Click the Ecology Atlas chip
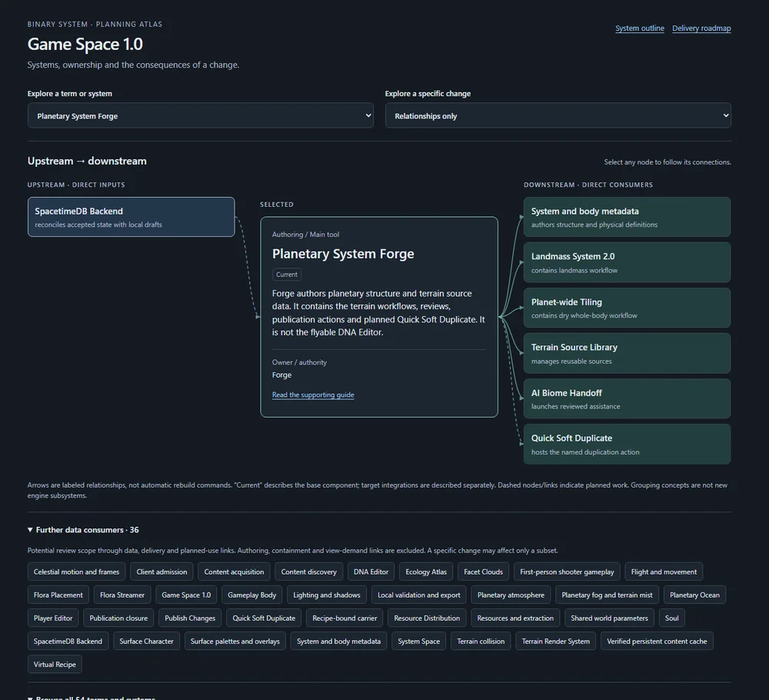 [426, 572]
